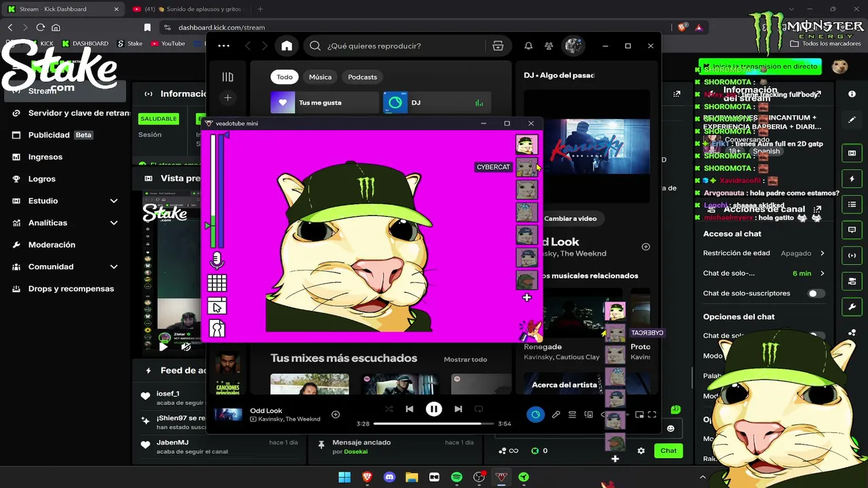Open the Spotify queue icon

pyautogui.click(x=572, y=415)
